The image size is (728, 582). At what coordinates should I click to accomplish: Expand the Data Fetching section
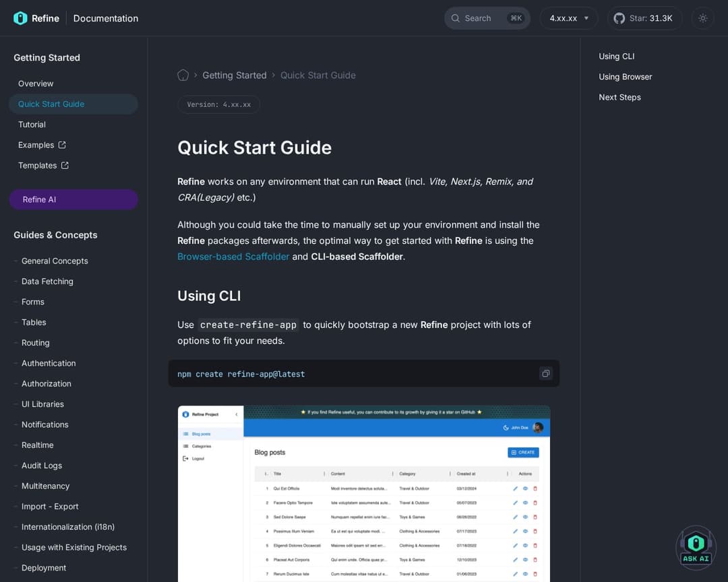click(x=47, y=282)
